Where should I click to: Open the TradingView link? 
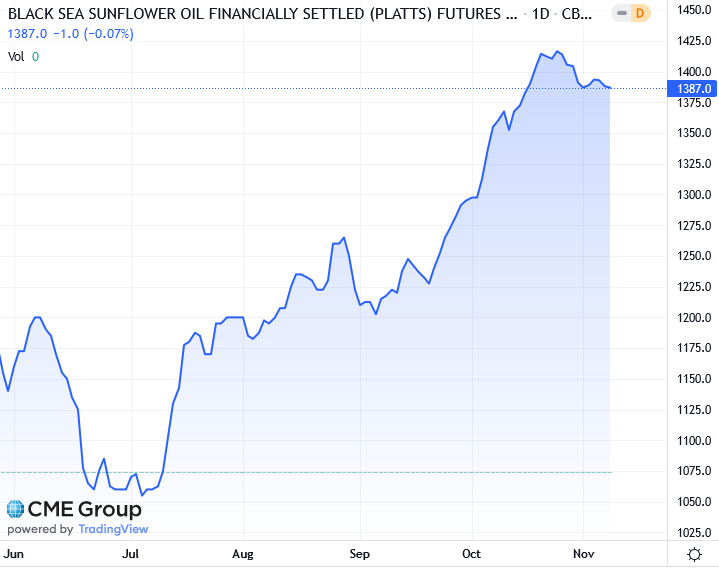[112, 529]
